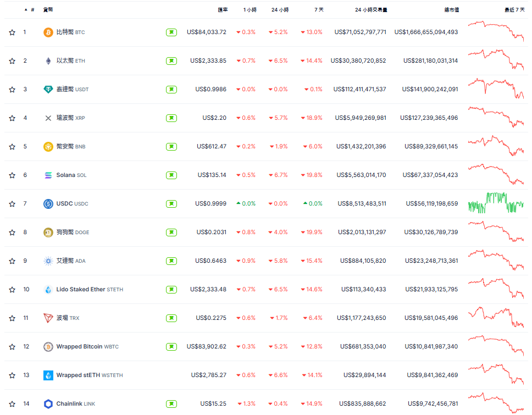
Task: Toggle favorite star for ETH row
Action: tap(12, 61)
